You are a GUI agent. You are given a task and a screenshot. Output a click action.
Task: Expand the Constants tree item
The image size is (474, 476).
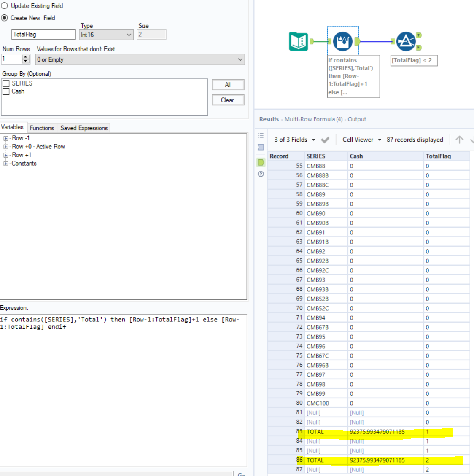pos(5,164)
